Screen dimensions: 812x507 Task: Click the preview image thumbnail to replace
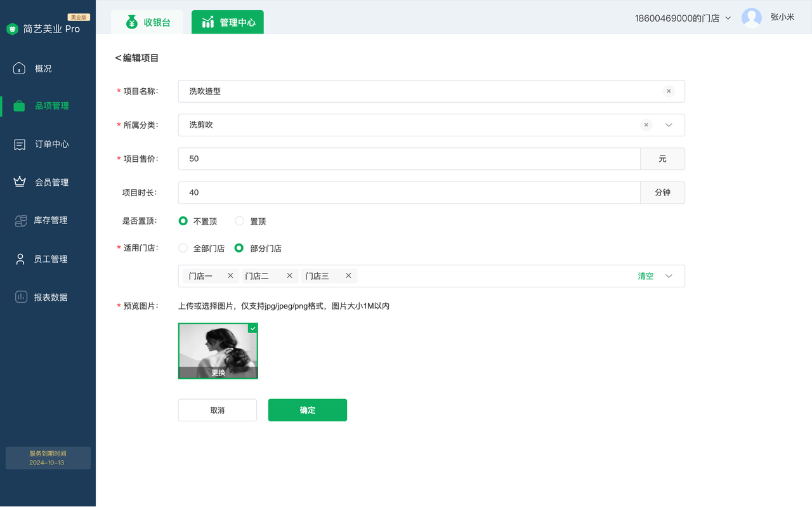click(x=218, y=351)
